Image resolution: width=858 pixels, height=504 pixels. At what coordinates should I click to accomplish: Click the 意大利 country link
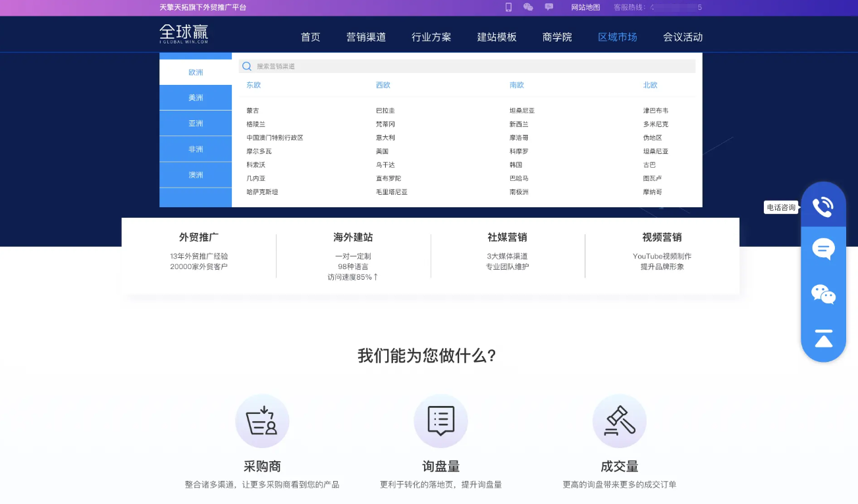pyautogui.click(x=385, y=138)
